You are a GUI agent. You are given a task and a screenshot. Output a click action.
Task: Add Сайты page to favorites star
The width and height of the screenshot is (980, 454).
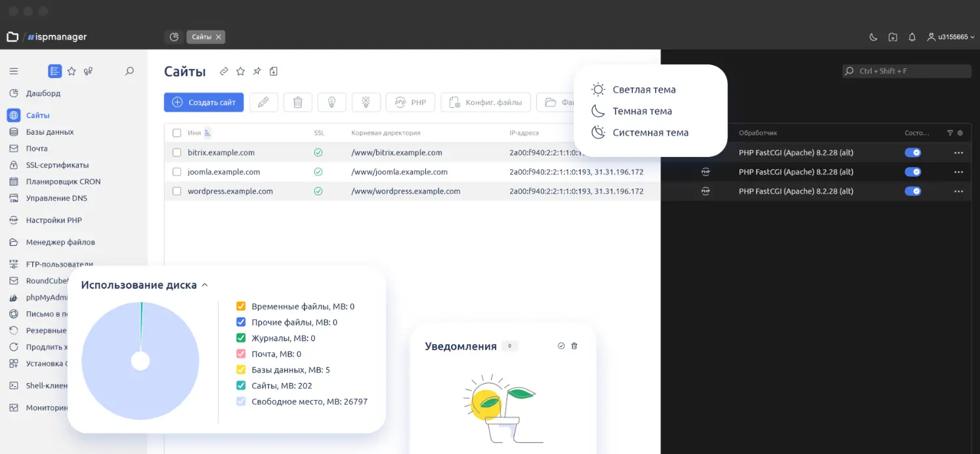pos(240,71)
